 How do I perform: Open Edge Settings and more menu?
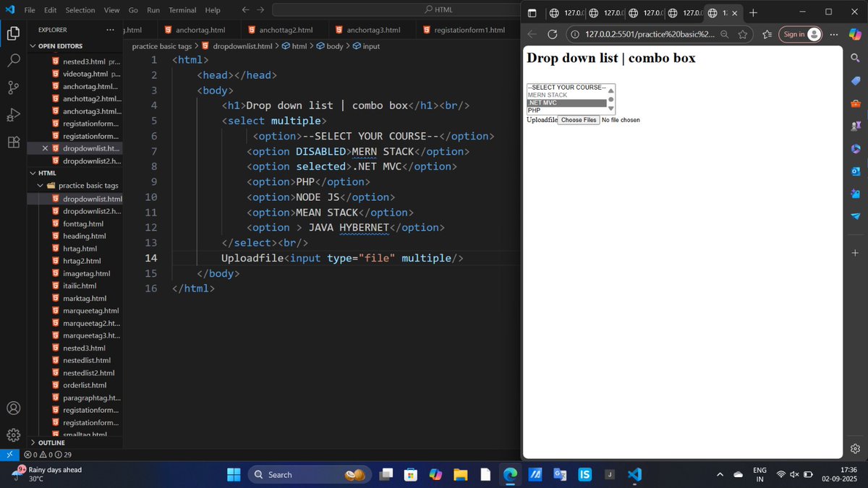pos(834,34)
